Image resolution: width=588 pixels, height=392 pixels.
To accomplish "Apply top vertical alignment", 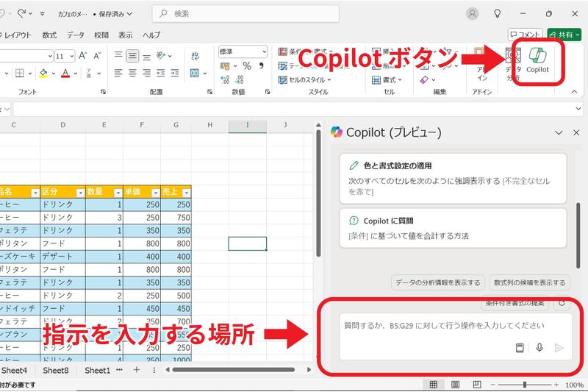I will tap(118, 56).
